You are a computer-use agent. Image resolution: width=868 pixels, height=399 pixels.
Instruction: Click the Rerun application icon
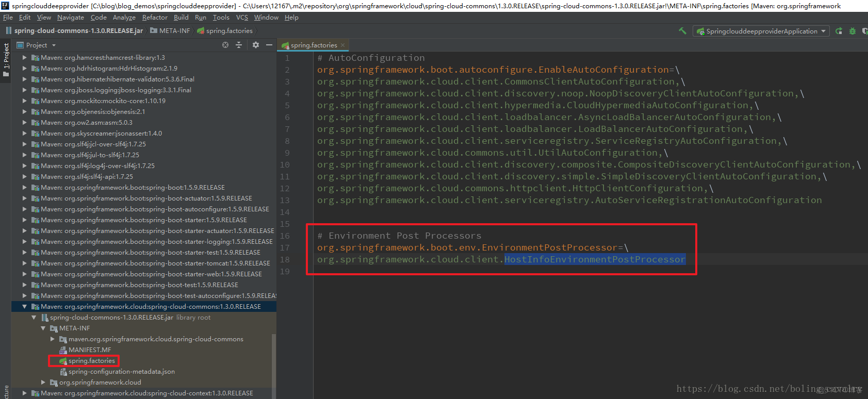coord(839,31)
